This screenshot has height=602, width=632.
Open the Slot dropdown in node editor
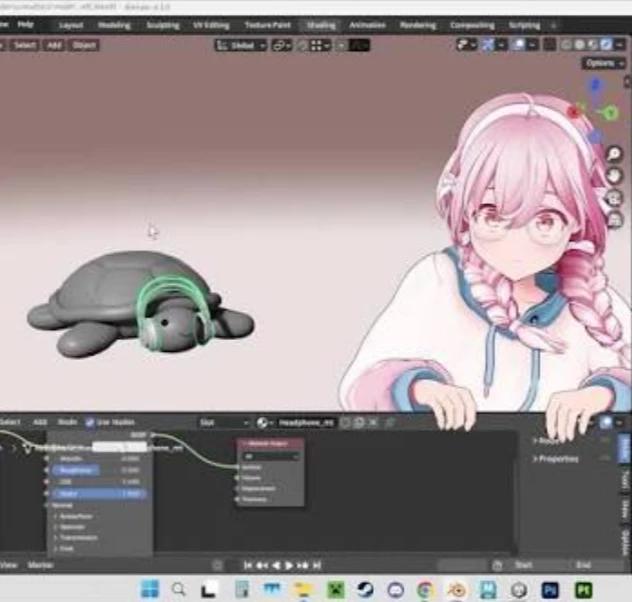[224, 423]
